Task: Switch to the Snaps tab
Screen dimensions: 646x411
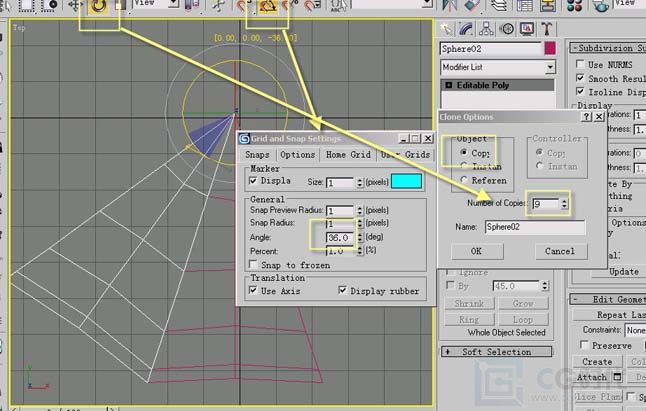Action: [257, 155]
